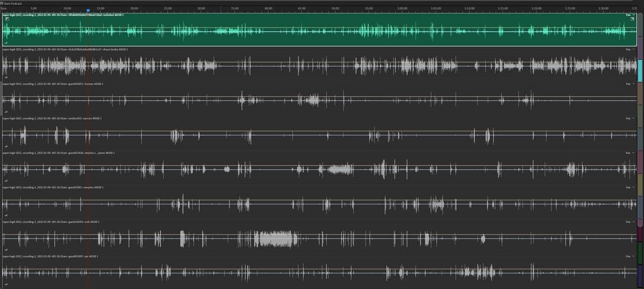Click the 20:00 mark on the time ruler
The width and height of the screenshot is (644, 289).
coord(135,8)
